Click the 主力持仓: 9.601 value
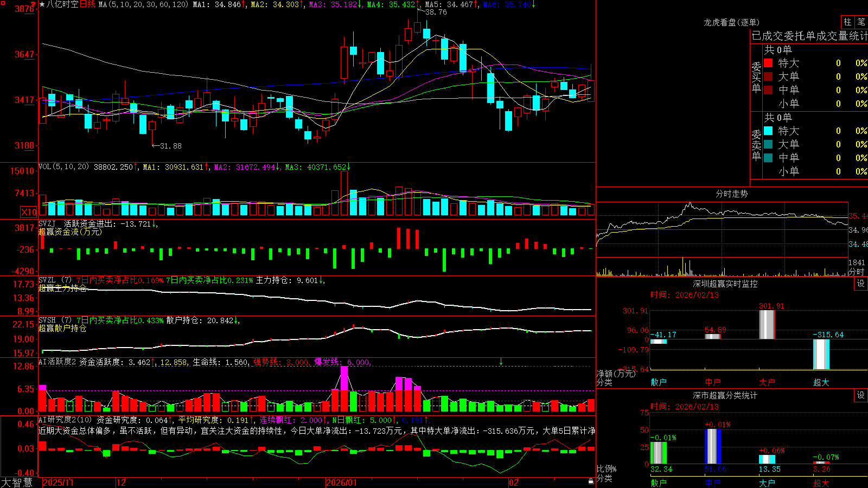868x488 pixels. pyautogui.click(x=287, y=280)
